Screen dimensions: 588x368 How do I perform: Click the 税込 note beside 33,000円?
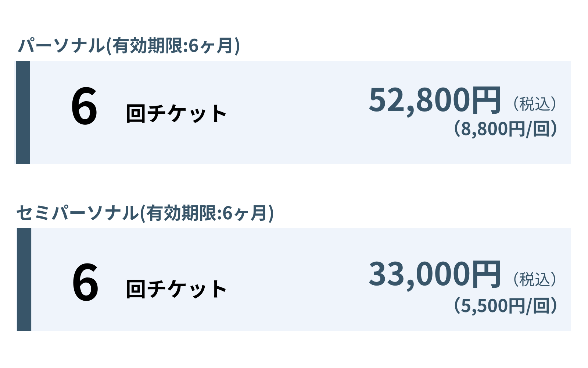tap(534, 280)
